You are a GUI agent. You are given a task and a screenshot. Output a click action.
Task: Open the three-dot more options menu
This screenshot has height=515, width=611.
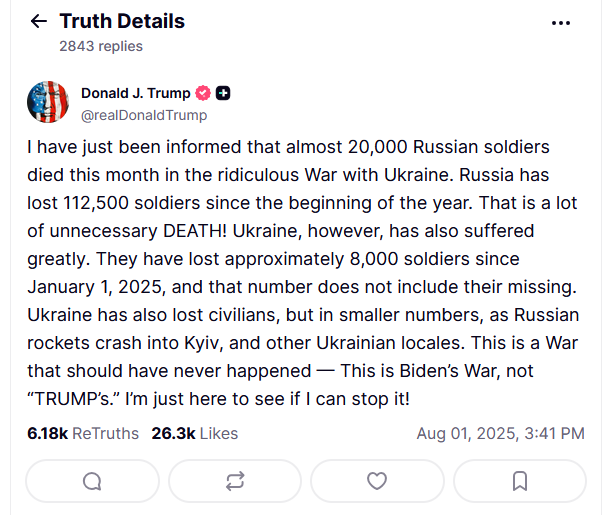(562, 22)
